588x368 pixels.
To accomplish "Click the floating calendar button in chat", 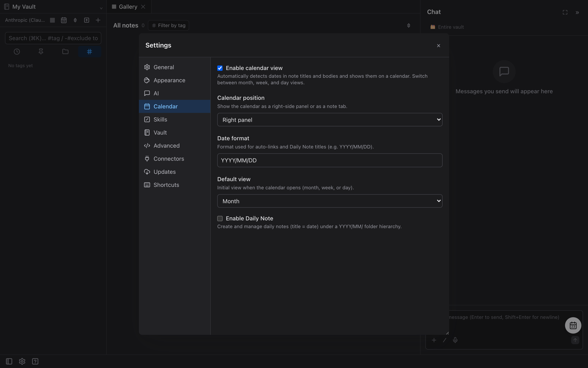I will click(573, 325).
